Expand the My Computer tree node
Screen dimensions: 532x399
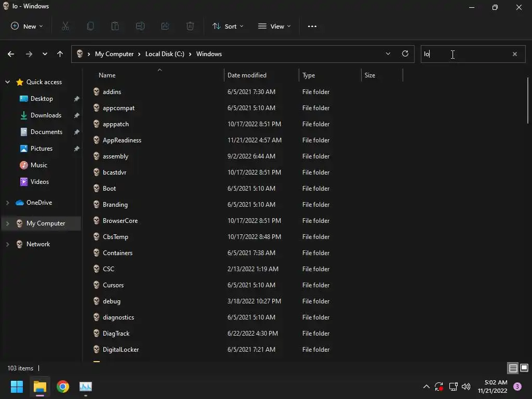[7, 223]
